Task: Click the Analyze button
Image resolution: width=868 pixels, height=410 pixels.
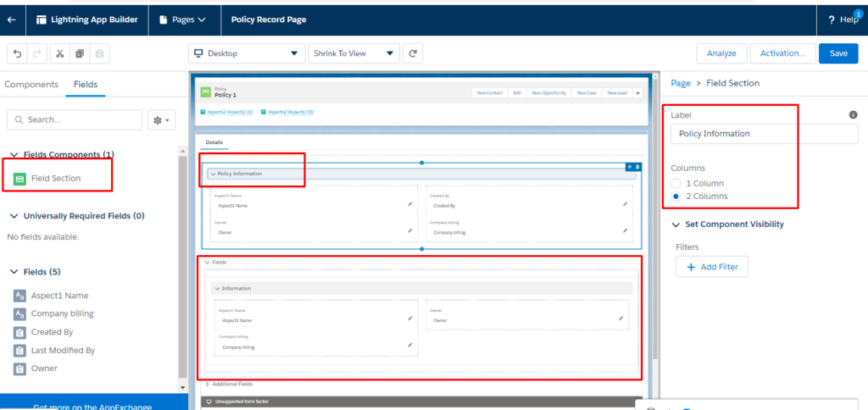Action: click(721, 53)
